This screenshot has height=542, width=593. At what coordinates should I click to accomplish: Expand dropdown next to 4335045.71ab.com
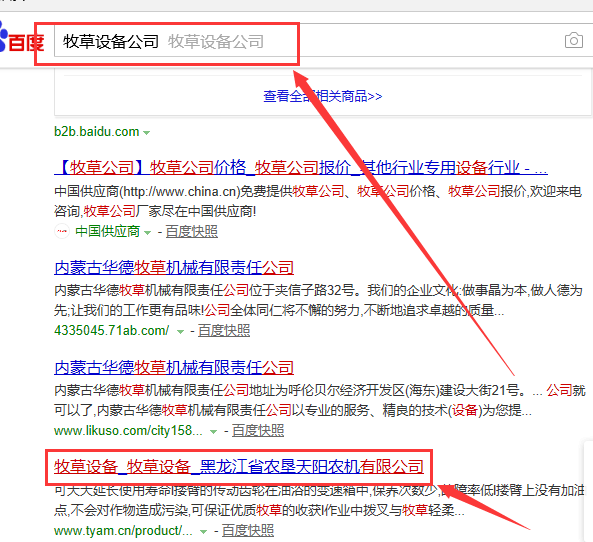(180, 332)
